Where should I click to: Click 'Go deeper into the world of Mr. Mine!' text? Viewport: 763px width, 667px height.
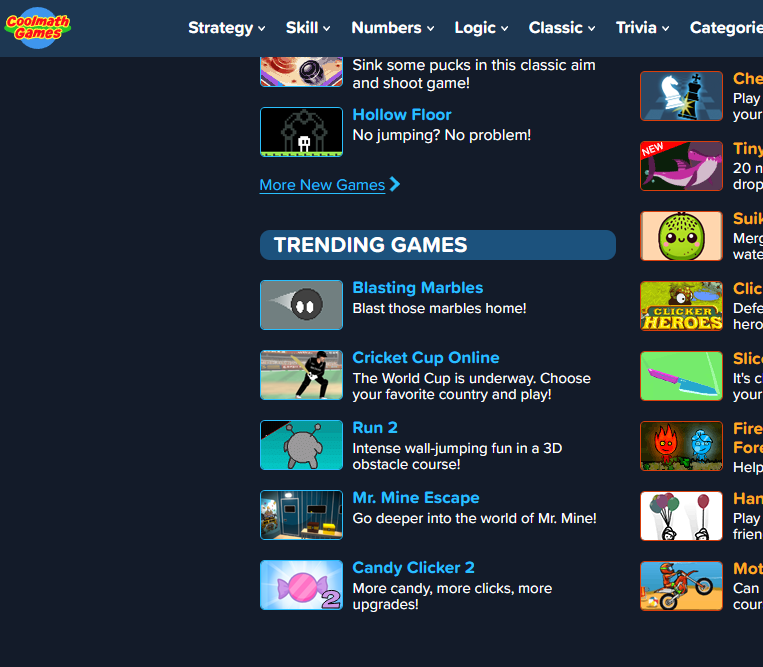[474, 519]
